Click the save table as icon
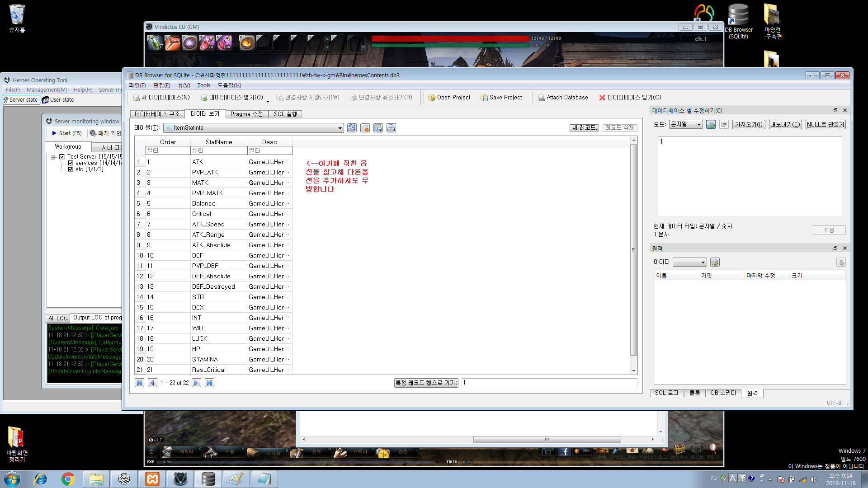The height and width of the screenshot is (488, 868). pyautogui.click(x=378, y=128)
